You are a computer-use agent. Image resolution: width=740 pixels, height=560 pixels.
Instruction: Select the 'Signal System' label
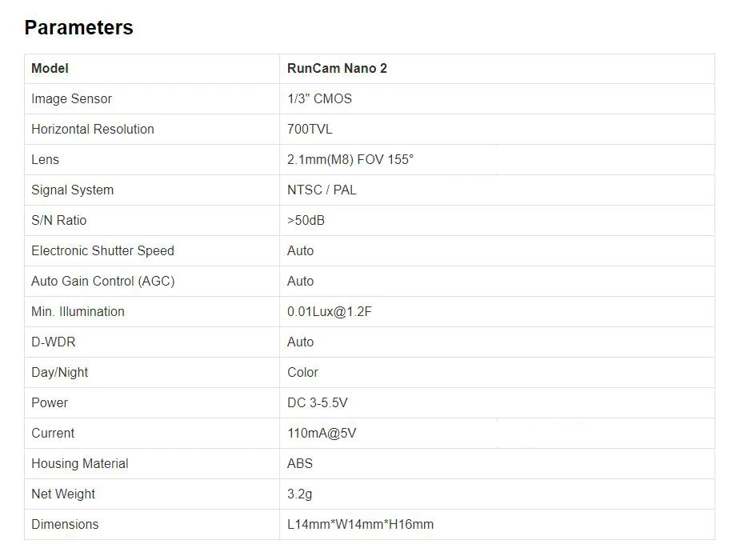pos(73,190)
